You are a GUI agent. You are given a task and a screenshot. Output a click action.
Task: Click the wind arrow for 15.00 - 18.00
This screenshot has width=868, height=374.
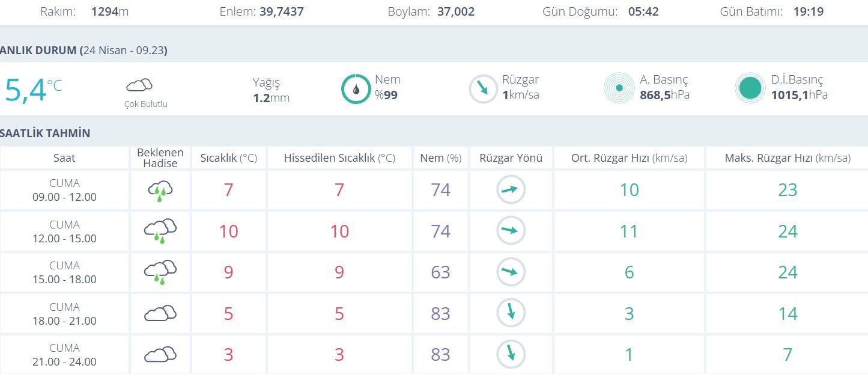click(x=511, y=272)
